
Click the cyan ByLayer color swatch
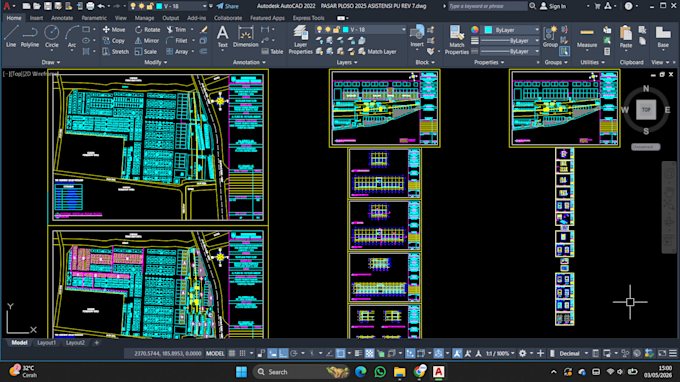click(488, 30)
